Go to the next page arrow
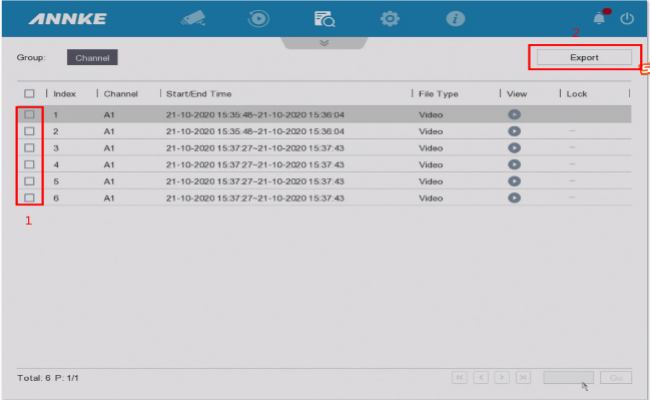This screenshot has width=650, height=400. pyautogui.click(x=502, y=377)
